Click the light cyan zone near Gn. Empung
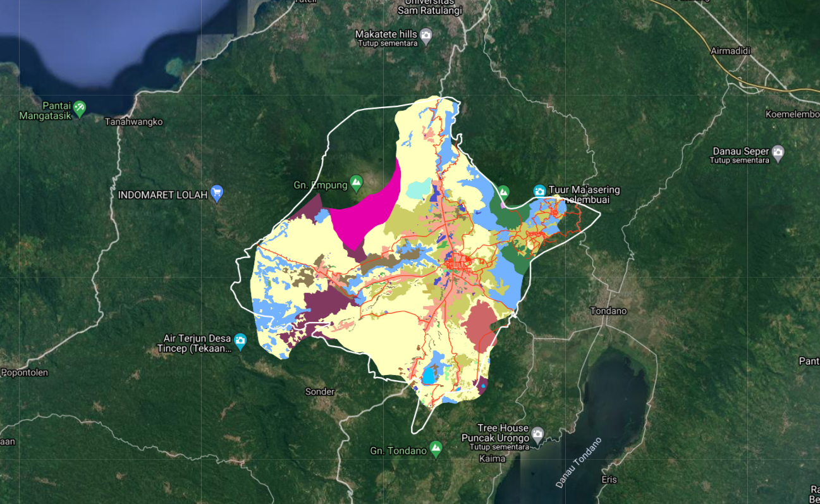Image resolution: width=820 pixels, height=504 pixels. point(417,189)
